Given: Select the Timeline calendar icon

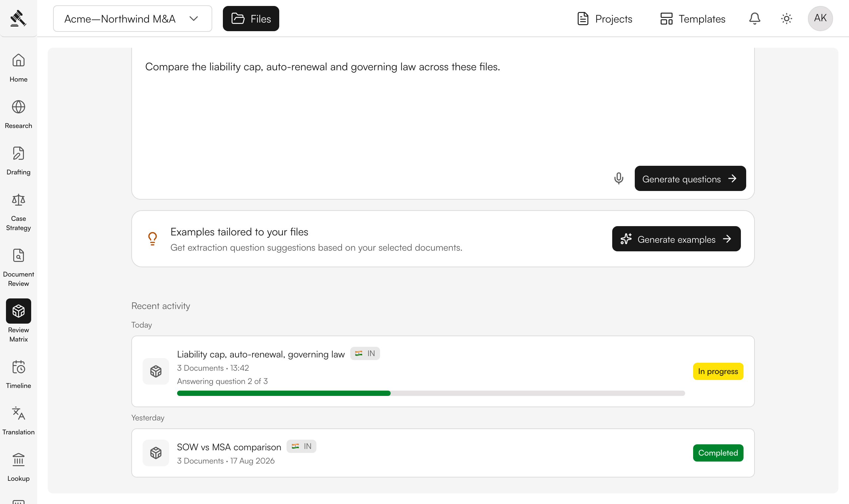Looking at the screenshot, I should [18, 367].
